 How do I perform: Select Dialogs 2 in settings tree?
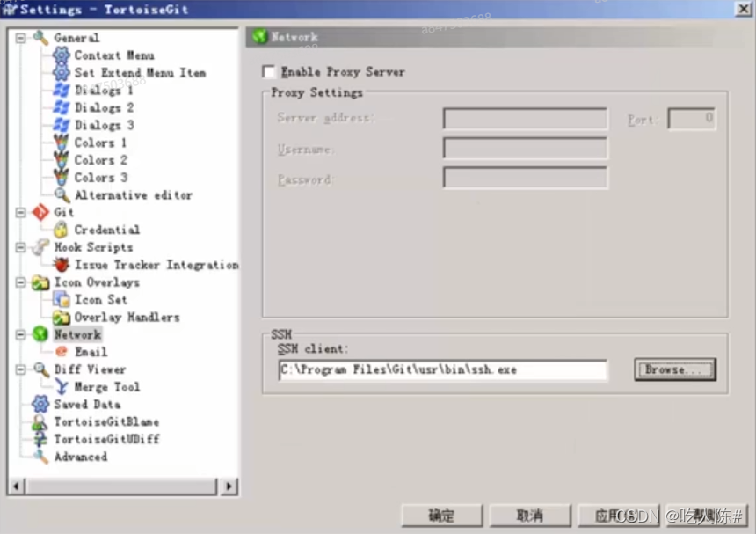pyautogui.click(x=104, y=107)
